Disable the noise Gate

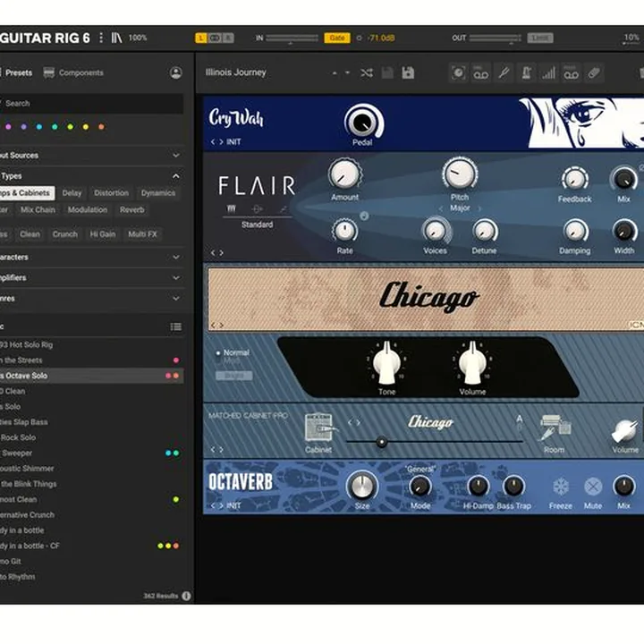click(x=337, y=38)
